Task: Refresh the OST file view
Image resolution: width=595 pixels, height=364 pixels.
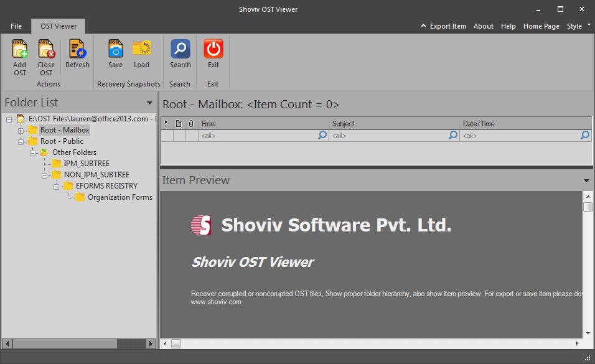Action: point(77,54)
